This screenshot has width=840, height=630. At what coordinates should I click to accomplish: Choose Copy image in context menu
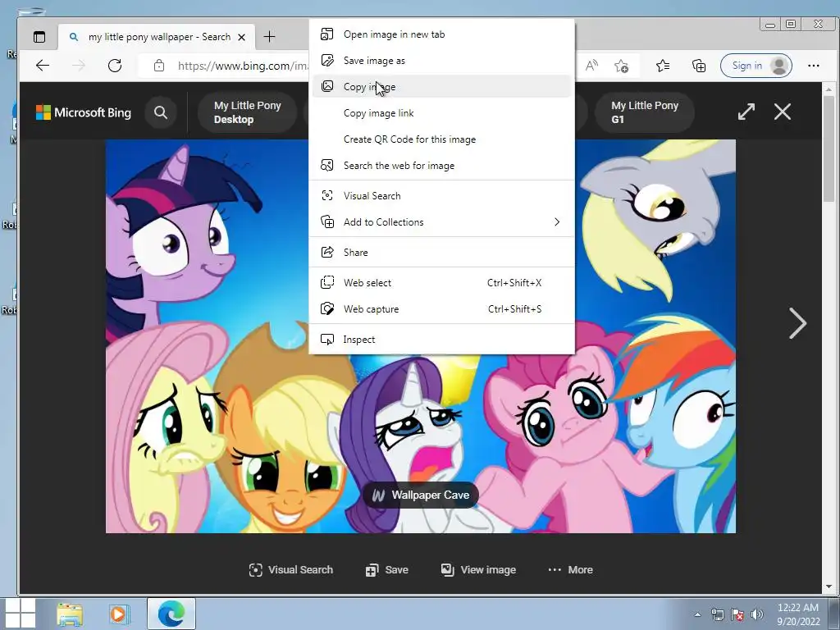(442, 87)
